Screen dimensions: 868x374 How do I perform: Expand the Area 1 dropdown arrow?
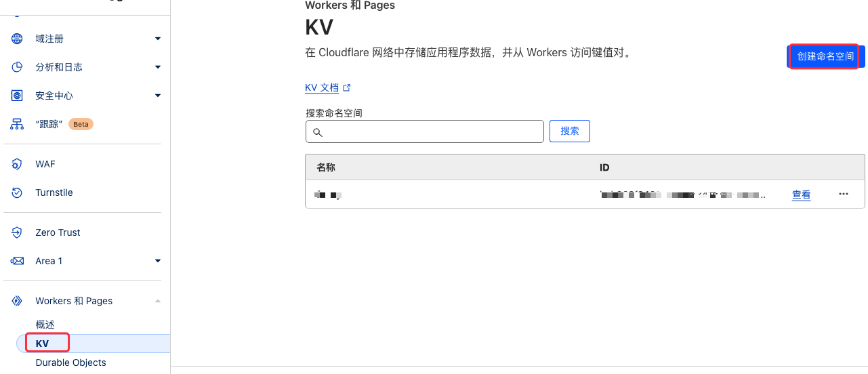[158, 261]
